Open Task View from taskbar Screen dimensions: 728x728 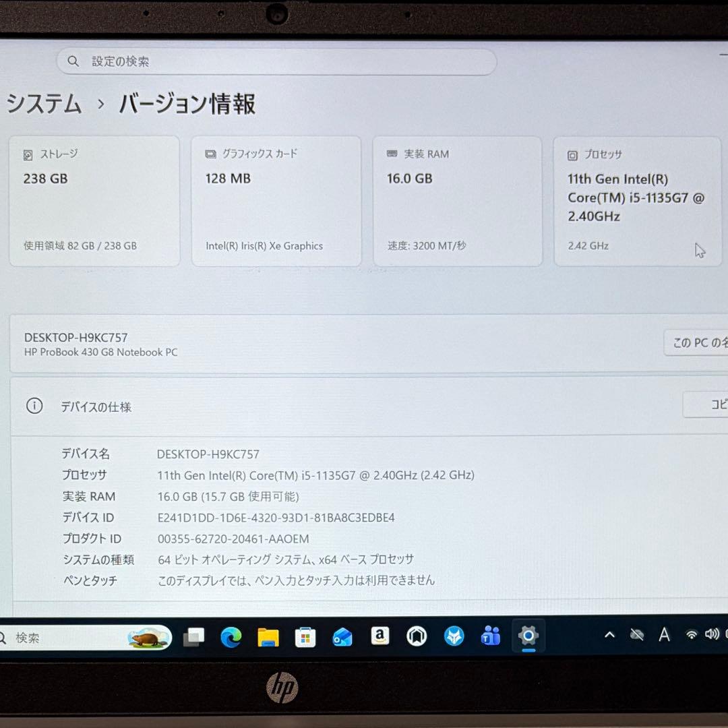point(194,637)
